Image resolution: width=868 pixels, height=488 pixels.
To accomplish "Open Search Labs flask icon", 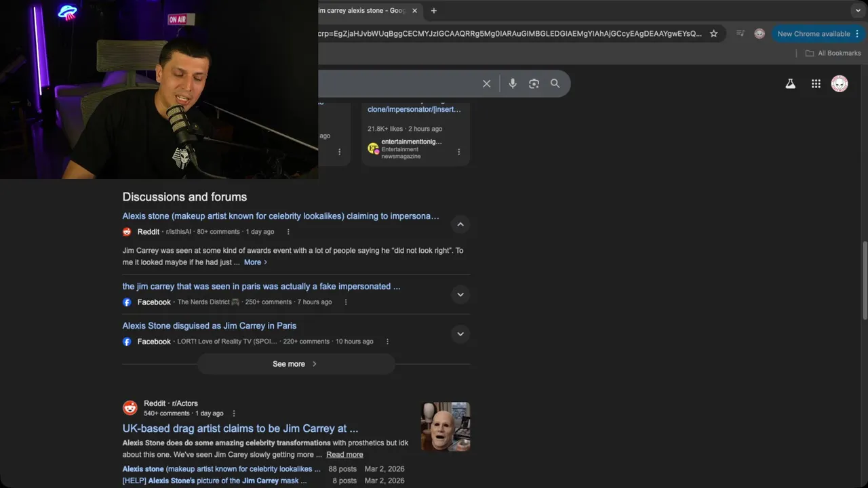I will (790, 84).
